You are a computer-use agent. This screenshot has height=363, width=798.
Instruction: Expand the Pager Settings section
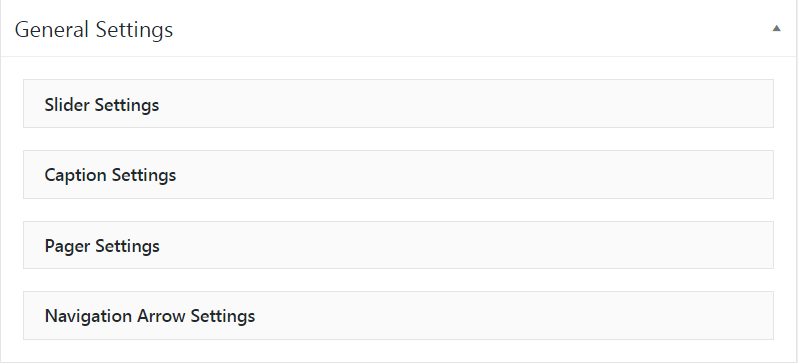point(398,245)
